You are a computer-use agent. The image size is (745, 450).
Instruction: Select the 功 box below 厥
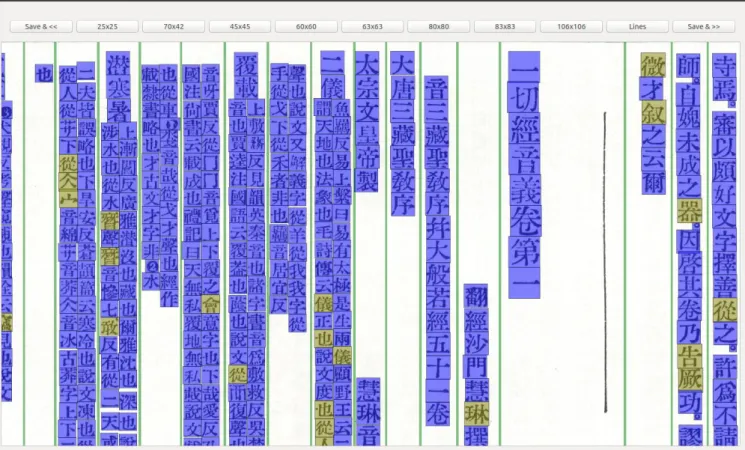click(x=690, y=402)
